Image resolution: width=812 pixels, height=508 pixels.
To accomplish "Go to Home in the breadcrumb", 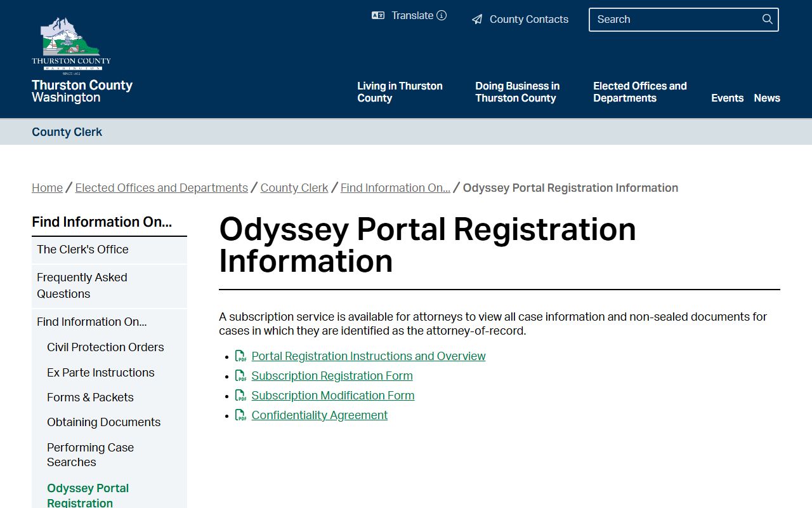I will tap(48, 188).
